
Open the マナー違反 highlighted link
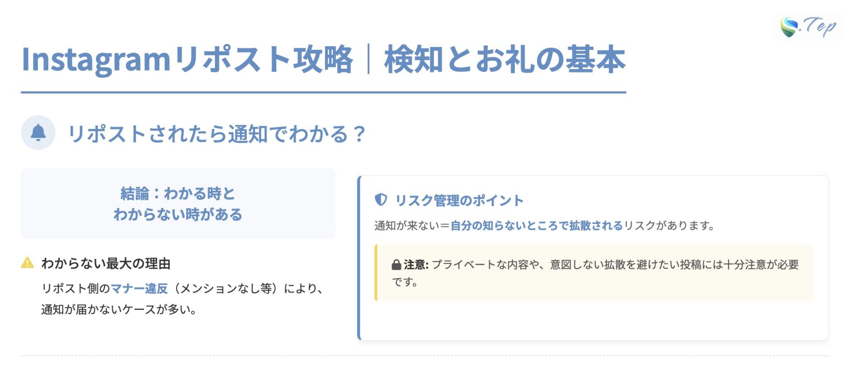click(x=139, y=289)
